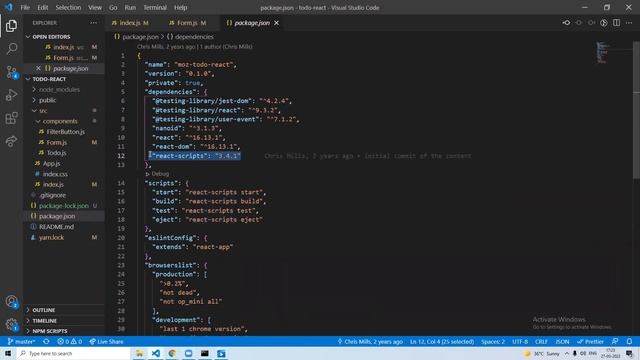This screenshot has width=640, height=360.
Task: Click Chrome icon on the taskbar
Action: (x=172, y=353)
